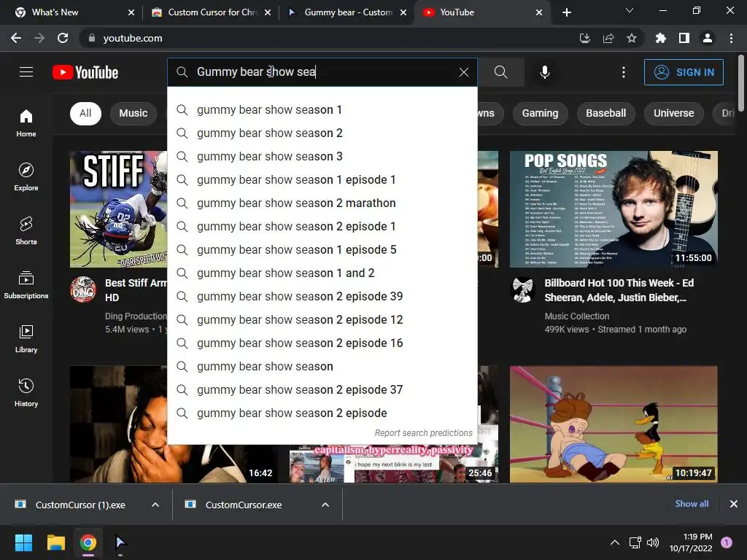This screenshot has height=560, width=747.
Task: Clear the search box with the X icon
Action: click(463, 72)
